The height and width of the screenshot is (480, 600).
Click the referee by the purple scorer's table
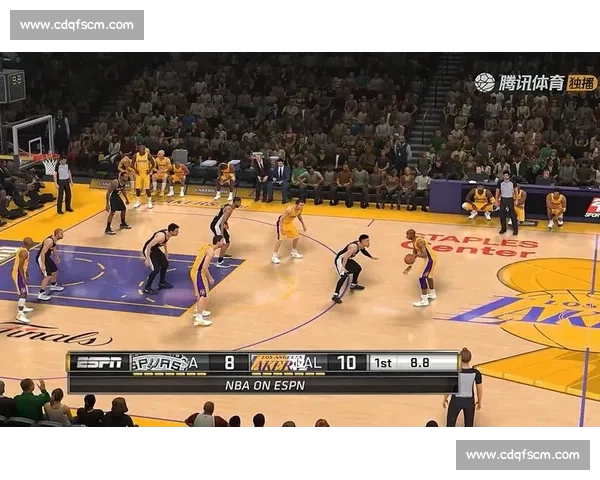click(507, 203)
